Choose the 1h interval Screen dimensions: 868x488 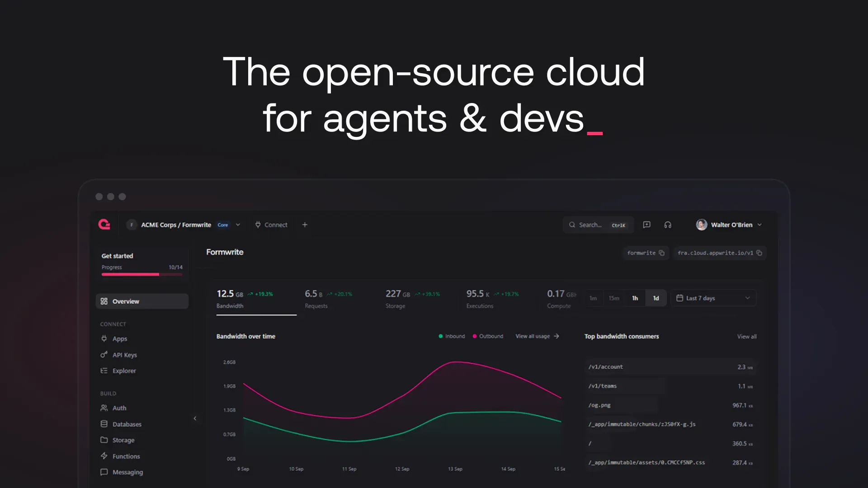[635, 298]
